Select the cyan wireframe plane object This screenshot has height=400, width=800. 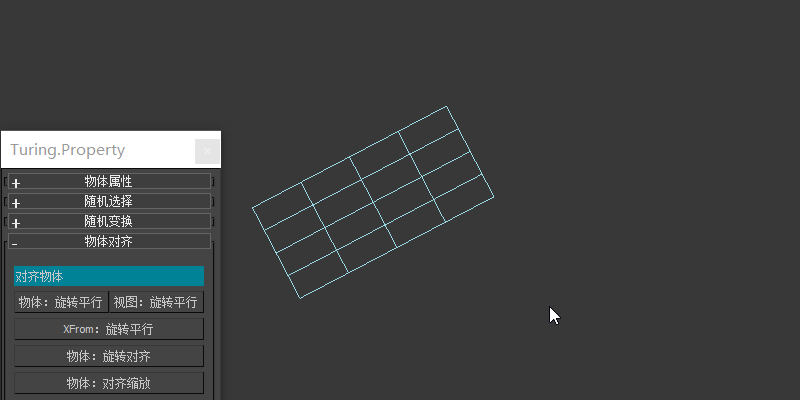pyautogui.click(x=373, y=203)
